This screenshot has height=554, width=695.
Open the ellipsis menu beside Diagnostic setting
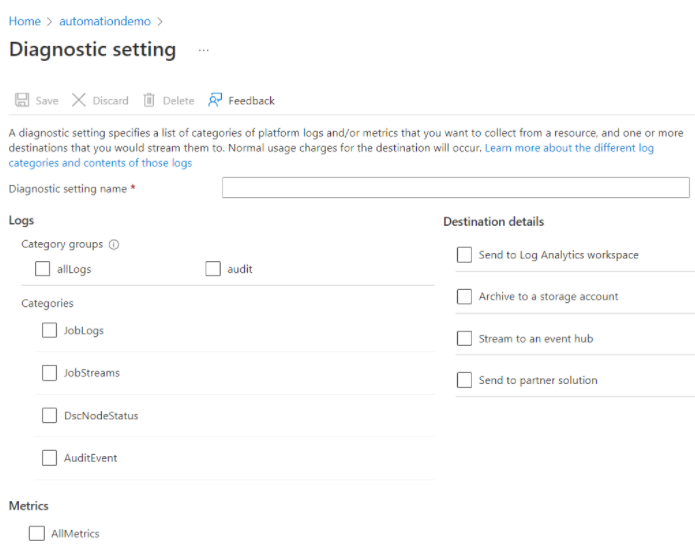coord(204,50)
